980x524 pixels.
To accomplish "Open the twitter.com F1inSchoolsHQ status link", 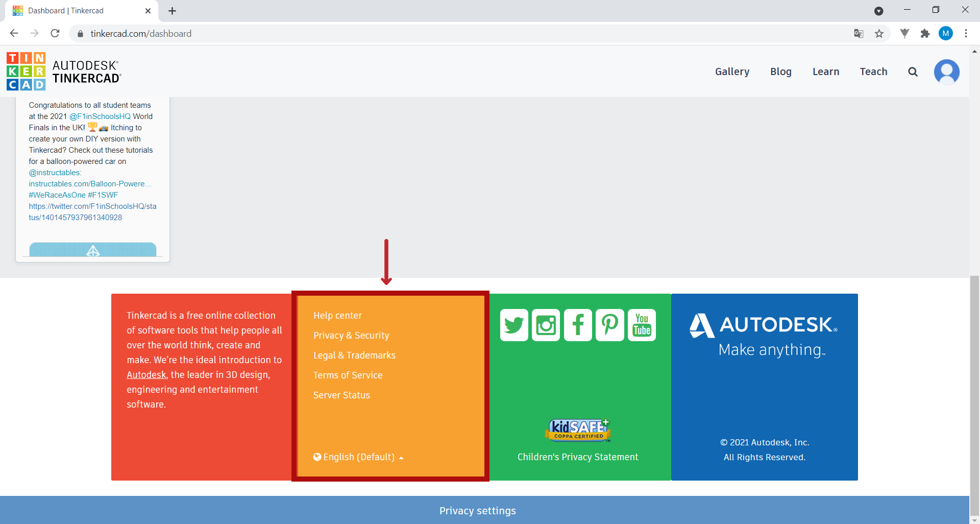I will tap(92, 212).
